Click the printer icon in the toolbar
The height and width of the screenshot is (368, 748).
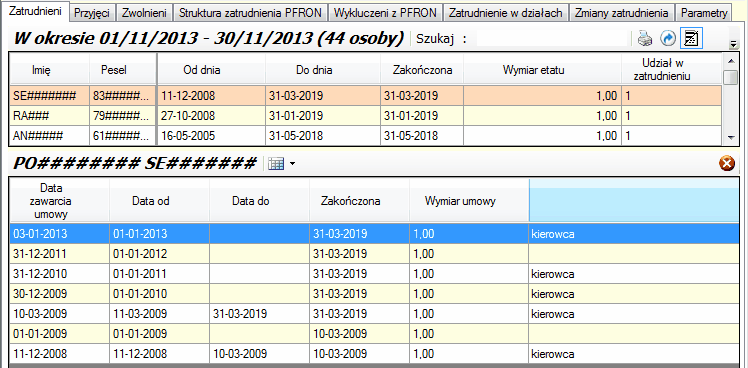point(645,39)
